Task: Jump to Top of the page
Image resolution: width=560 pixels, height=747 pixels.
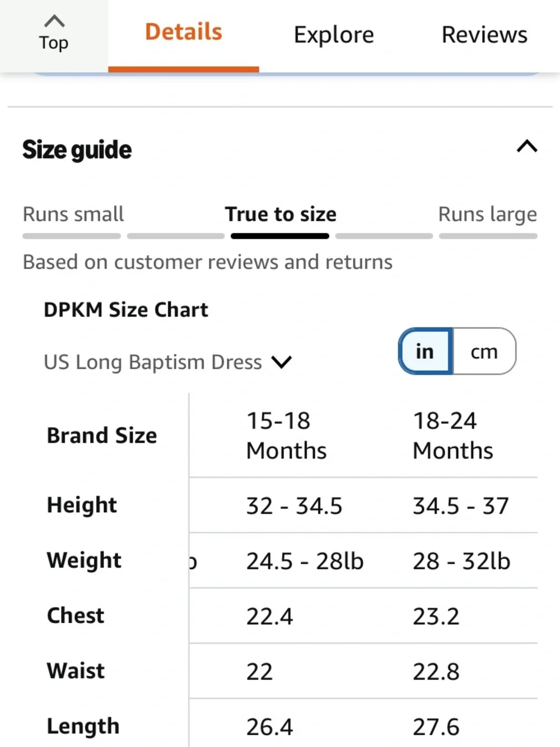Action: click(54, 35)
